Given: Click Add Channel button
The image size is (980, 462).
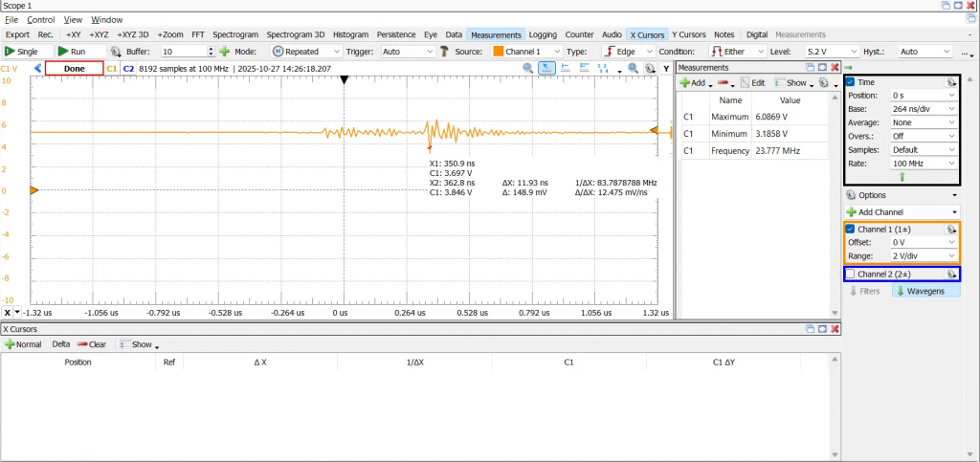Looking at the screenshot, I should pyautogui.click(x=901, y=211).
